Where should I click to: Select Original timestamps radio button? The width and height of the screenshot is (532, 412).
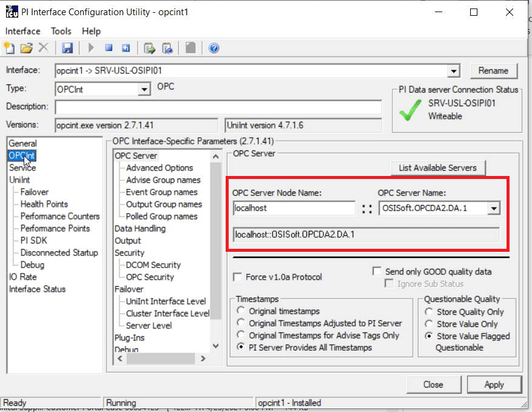point(241,311)
